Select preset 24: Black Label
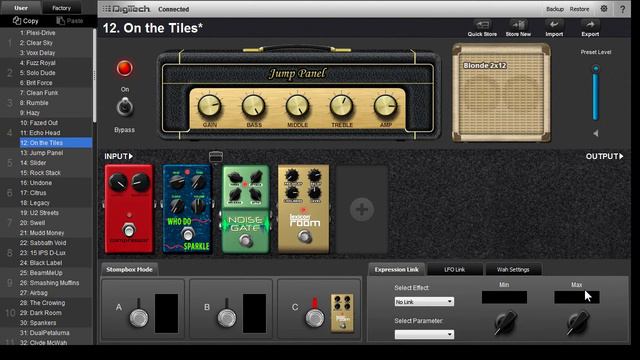Screen dimensions: 640x360 click(x=41, y=263)
